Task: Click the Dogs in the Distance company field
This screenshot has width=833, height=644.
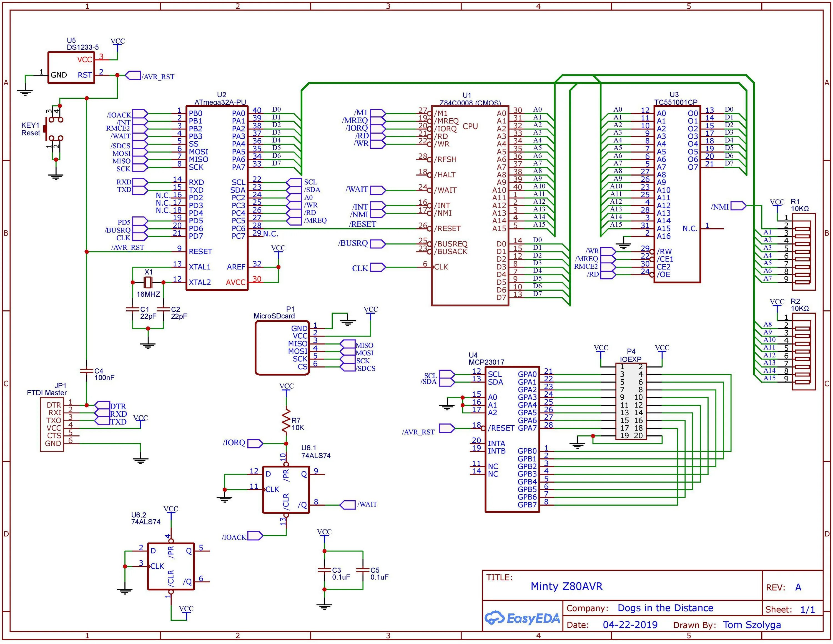Action: 665,608
